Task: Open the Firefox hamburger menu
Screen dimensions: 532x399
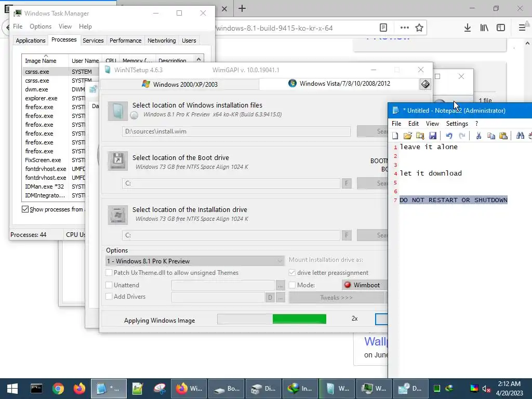Action: (522, 28)
